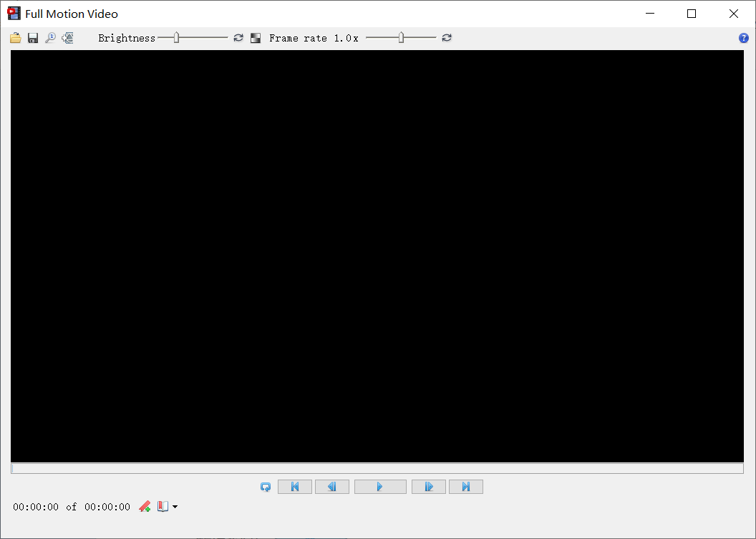This screenshot has width=756, height=539.
Task: Click the Full Motion Video app icon
Action: (x=14, y=14)
